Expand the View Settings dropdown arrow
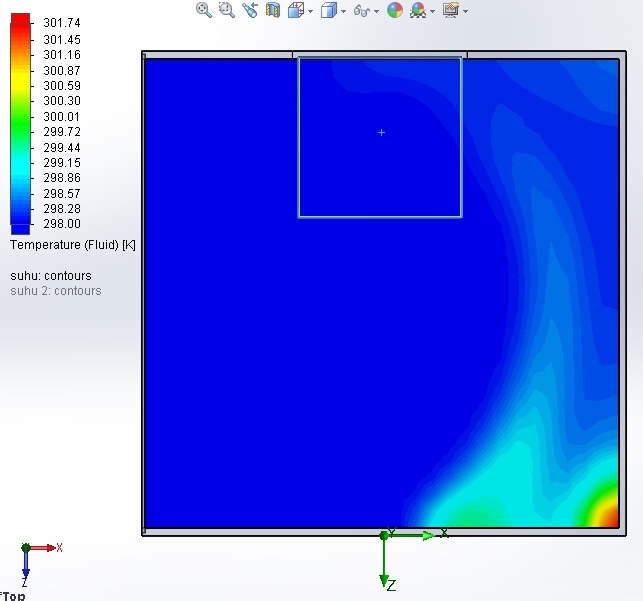 (x=465, y=11)
